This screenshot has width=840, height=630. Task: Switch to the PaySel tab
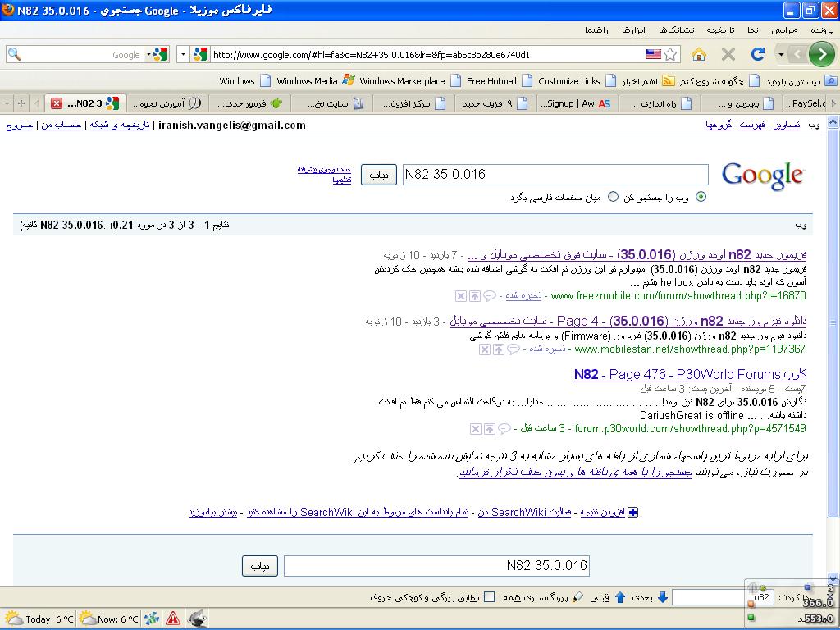coord(806,103)
